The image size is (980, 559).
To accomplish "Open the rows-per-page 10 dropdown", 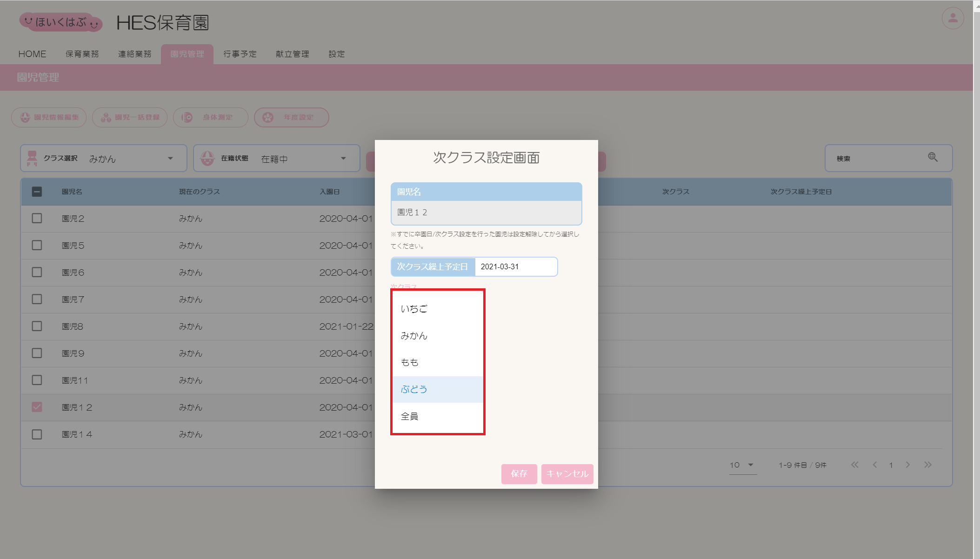I will [x=742, y=465].
